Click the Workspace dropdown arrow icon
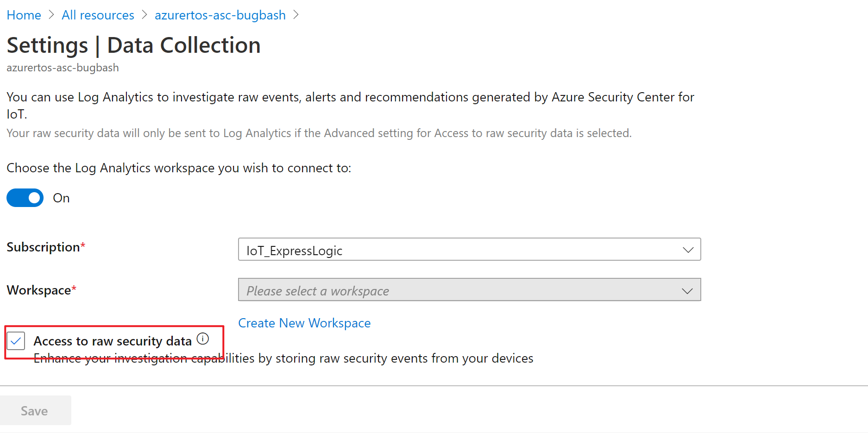This screenshot has width=868, height=433. coord(687,291)
